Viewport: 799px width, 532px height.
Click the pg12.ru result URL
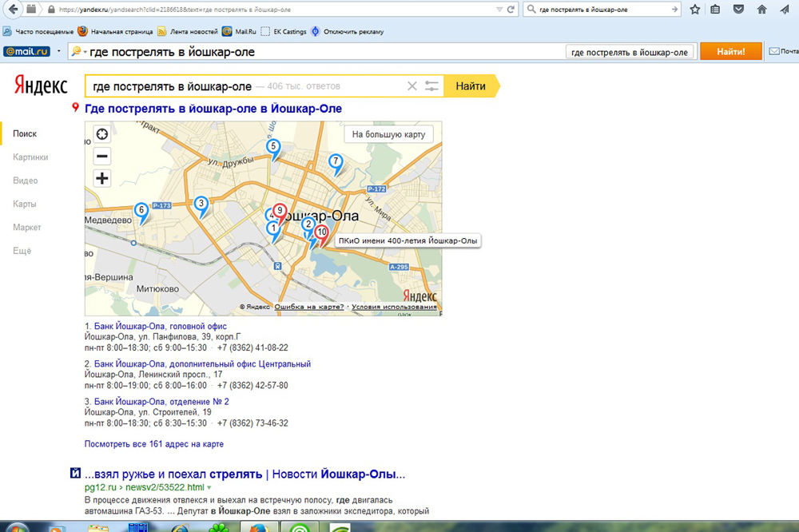point(144,487)
